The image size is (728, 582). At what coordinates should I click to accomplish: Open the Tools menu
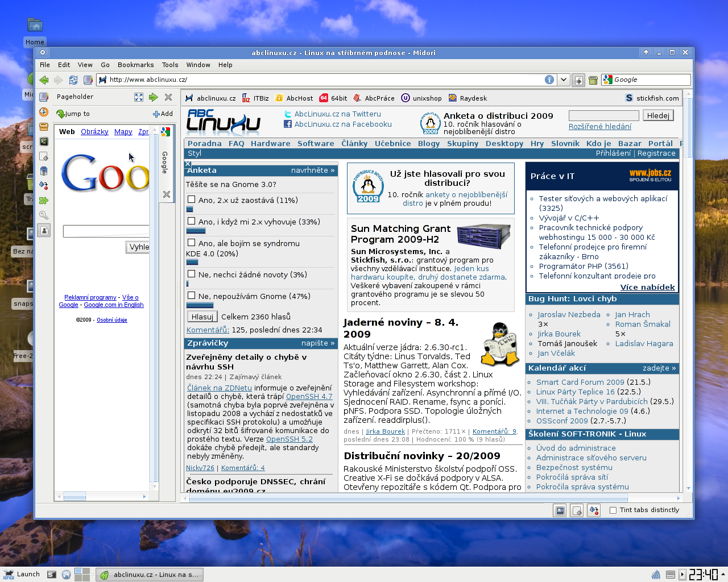[170, 65]
